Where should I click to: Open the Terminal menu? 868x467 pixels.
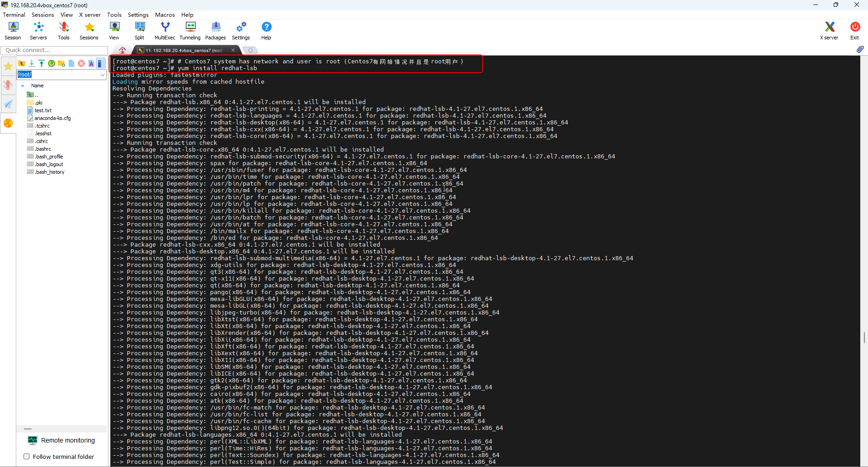point(14,14)
